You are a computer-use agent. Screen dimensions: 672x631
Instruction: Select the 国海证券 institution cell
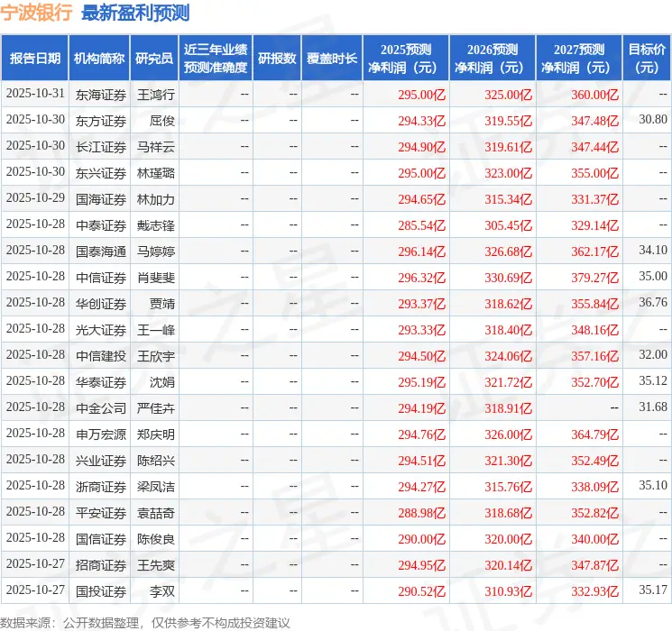point(101,199)
